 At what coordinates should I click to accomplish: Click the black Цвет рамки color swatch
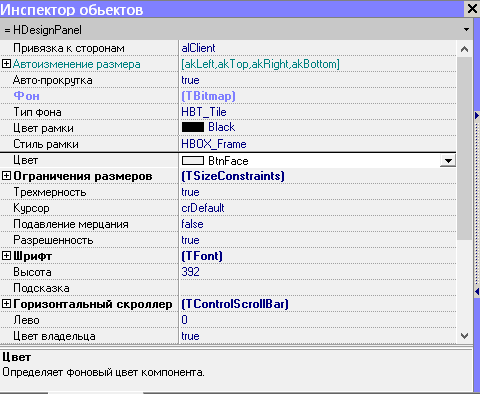click(193, 127)
